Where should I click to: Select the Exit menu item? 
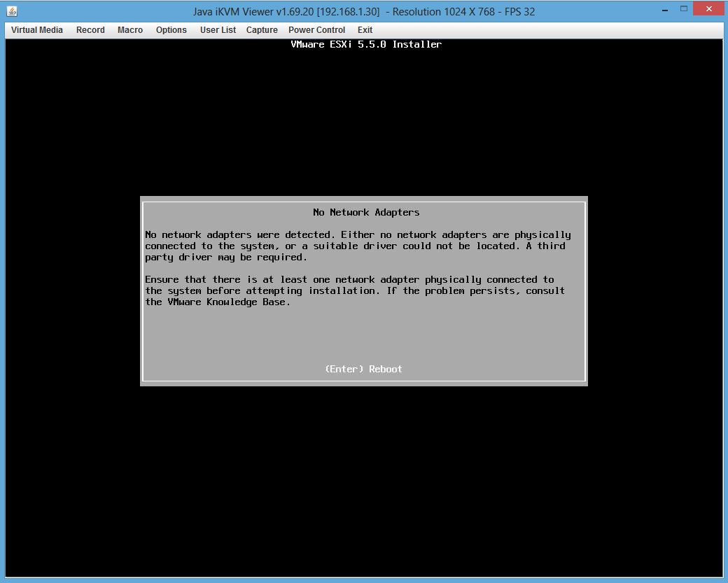pyautogui.click(x=365, y=29)
